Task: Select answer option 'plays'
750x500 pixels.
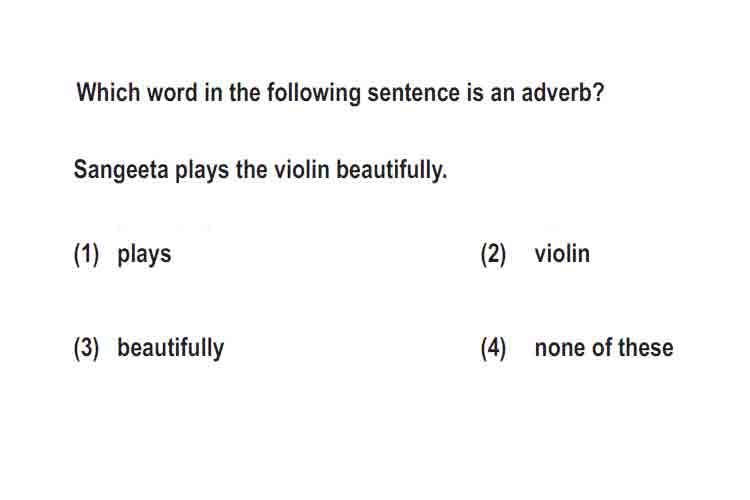Action: [144, 255]
